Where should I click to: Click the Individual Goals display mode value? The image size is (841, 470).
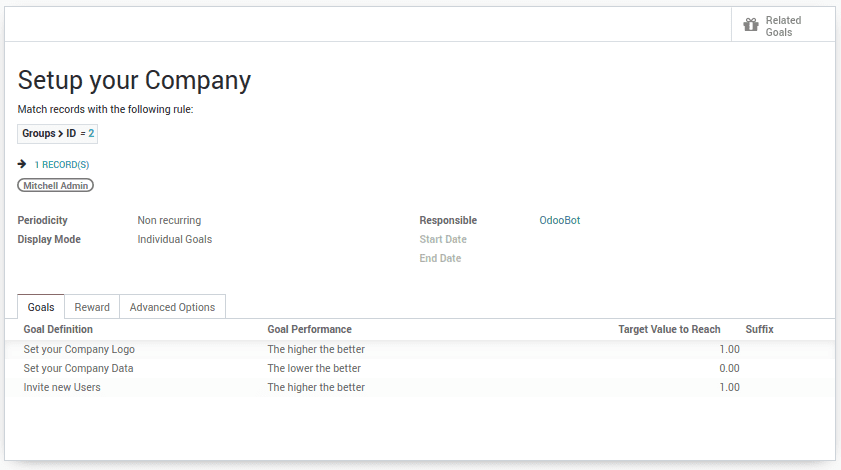click(x=174, y=239)
